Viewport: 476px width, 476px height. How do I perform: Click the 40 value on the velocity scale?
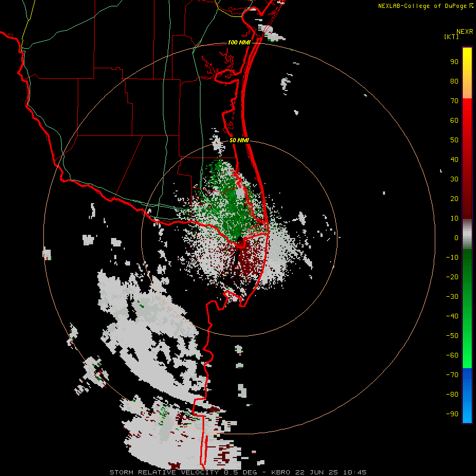point(454,159)
